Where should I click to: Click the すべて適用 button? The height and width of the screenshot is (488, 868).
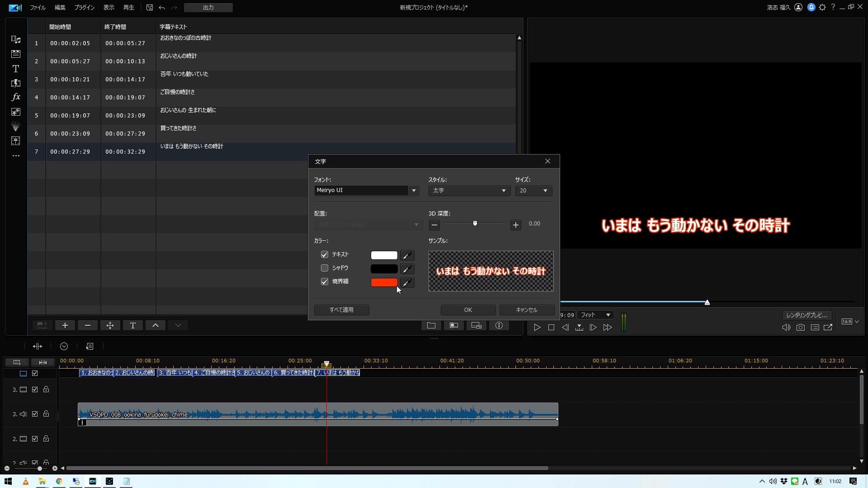pos(342,310)
